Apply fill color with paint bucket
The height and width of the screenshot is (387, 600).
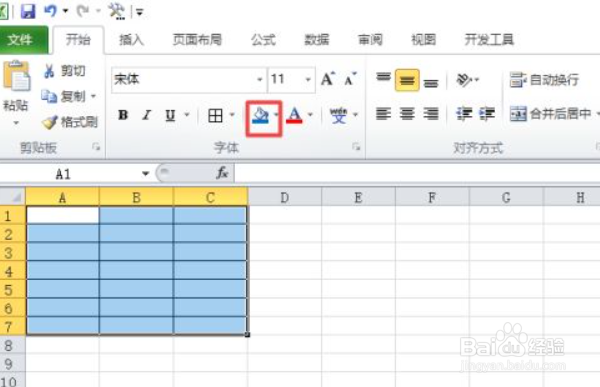pos(261,115)
